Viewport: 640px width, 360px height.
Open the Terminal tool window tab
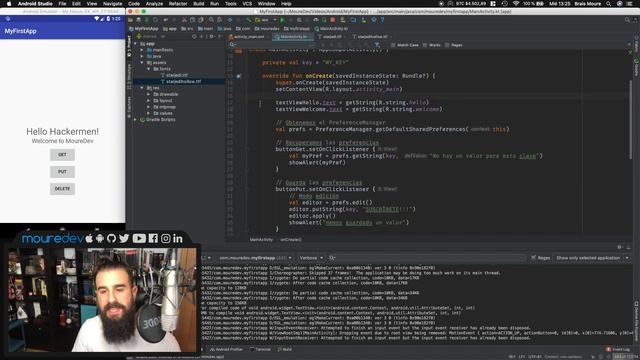click(x=260, y=349)
